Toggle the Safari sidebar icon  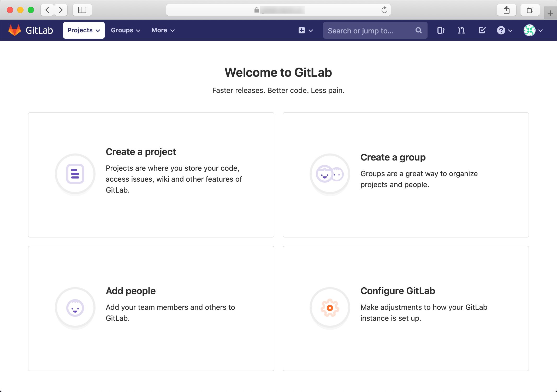point(82,10)
